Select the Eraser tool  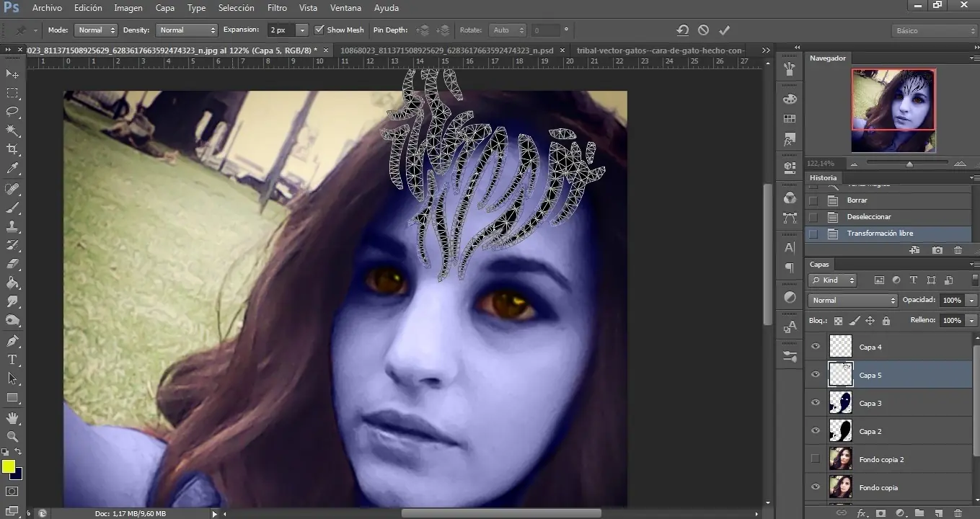(12, 264)
